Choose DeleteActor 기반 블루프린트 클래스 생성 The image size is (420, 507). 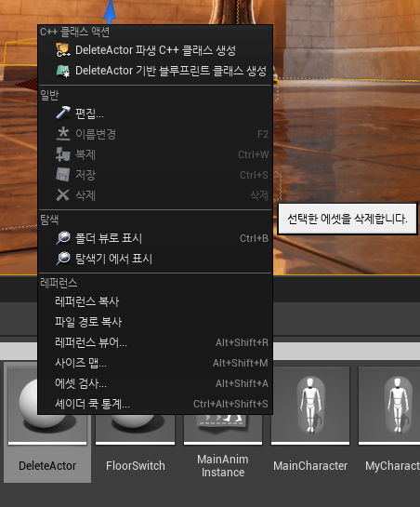[155, 71]
